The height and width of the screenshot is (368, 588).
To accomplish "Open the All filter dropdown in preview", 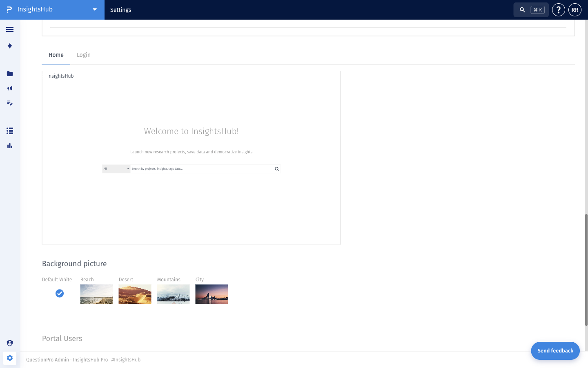I will pos(116,169).
